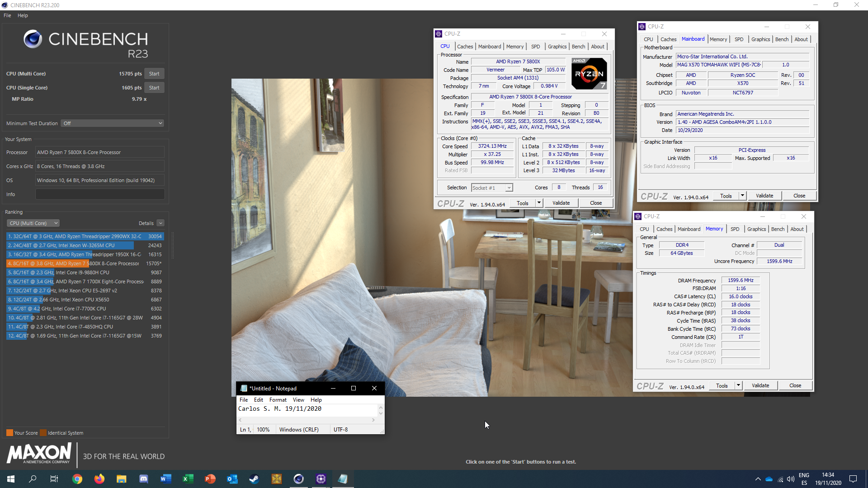This screenshot has height=488, width=868.
Task: Click Notepad text area with Carlos S. M.
Action: coord(307,409)
